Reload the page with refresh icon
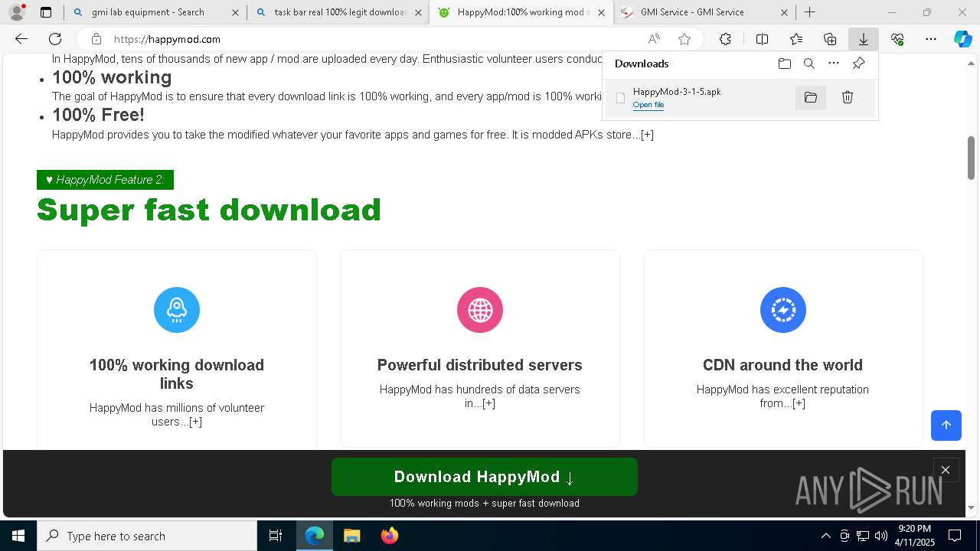The height and width of the screenshot is (551, 980). coord(55,39)
